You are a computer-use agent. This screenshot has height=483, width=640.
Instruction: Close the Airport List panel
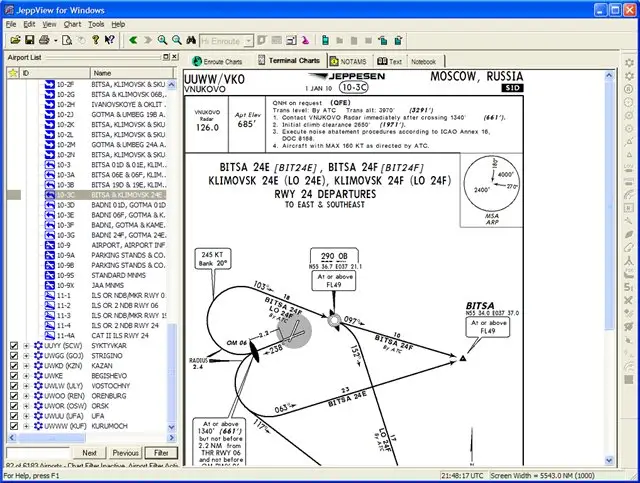point(175,57)
